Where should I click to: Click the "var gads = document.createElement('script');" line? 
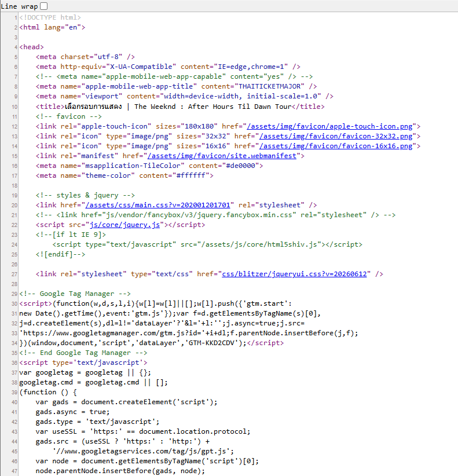127,402
